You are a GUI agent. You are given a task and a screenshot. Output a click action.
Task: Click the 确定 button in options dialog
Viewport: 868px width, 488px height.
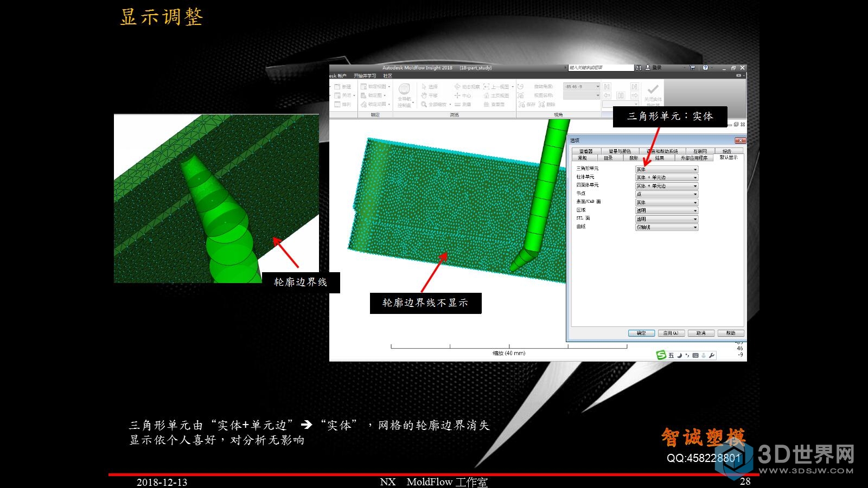[641, 333]
